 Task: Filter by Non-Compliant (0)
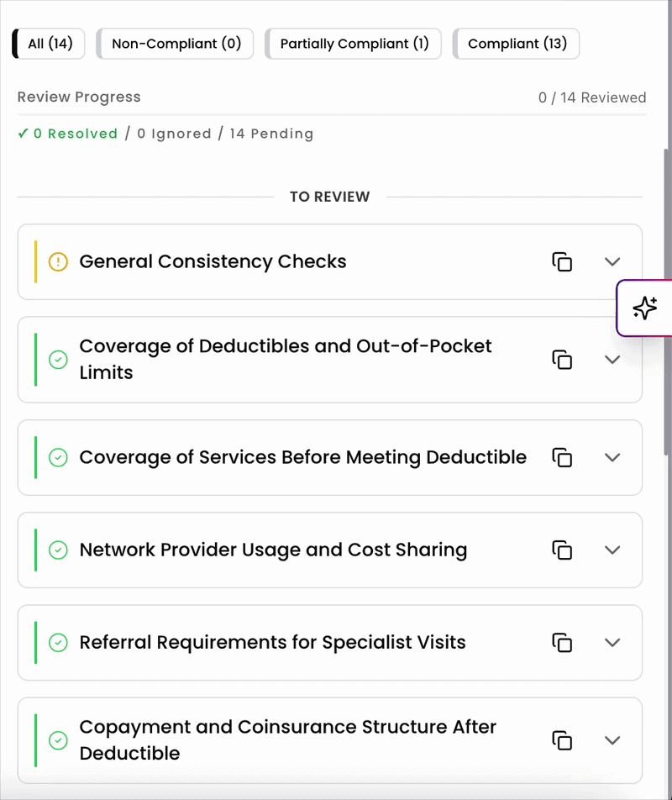click(176, 44)
